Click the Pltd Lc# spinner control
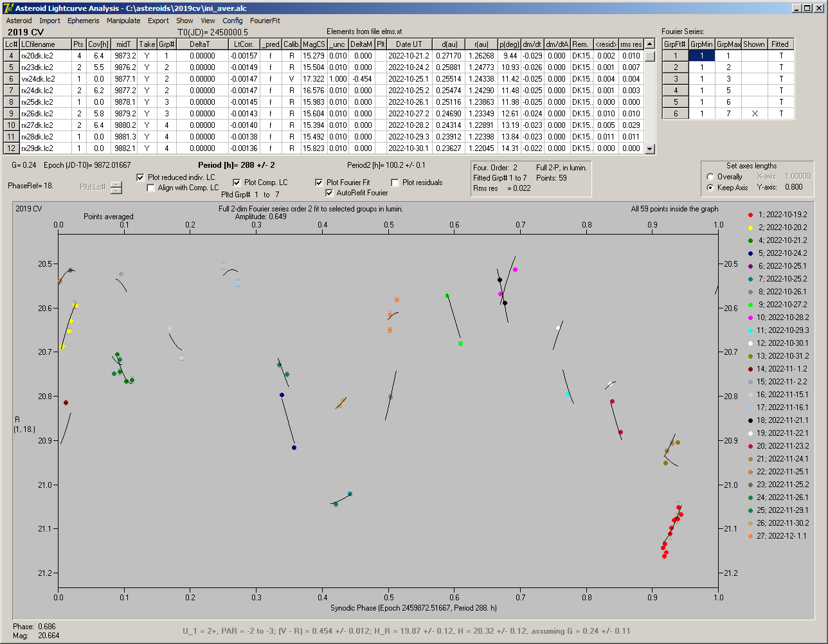The image size is (828, 644). [x=116, y=188]
